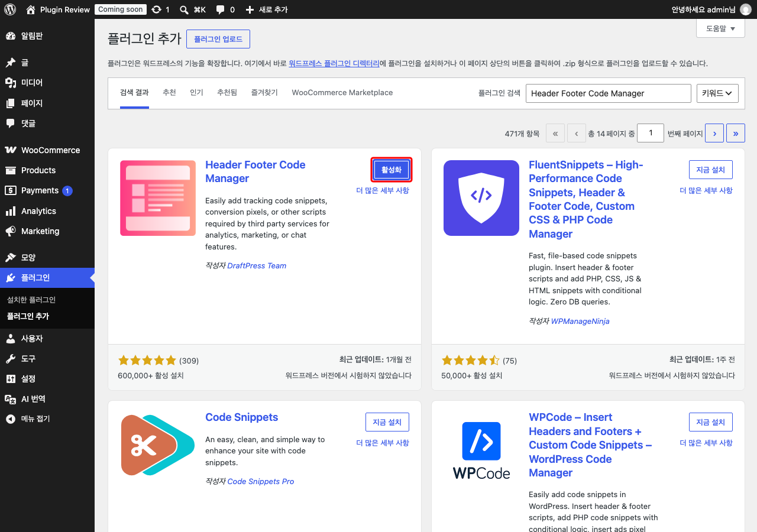The image size is (757, 532).
Task: Click the 댓글 sidebar icon
Action: (x=10, y=124)
